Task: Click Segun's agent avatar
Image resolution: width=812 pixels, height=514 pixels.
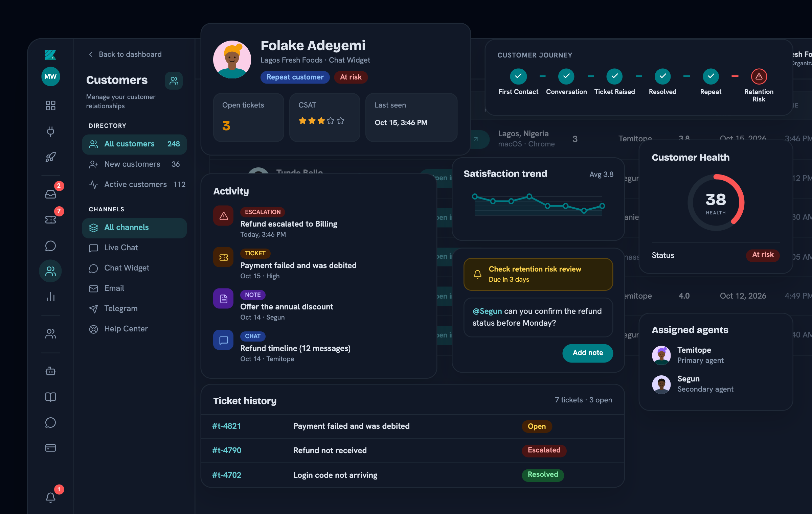Action: [x=661, y=384]
